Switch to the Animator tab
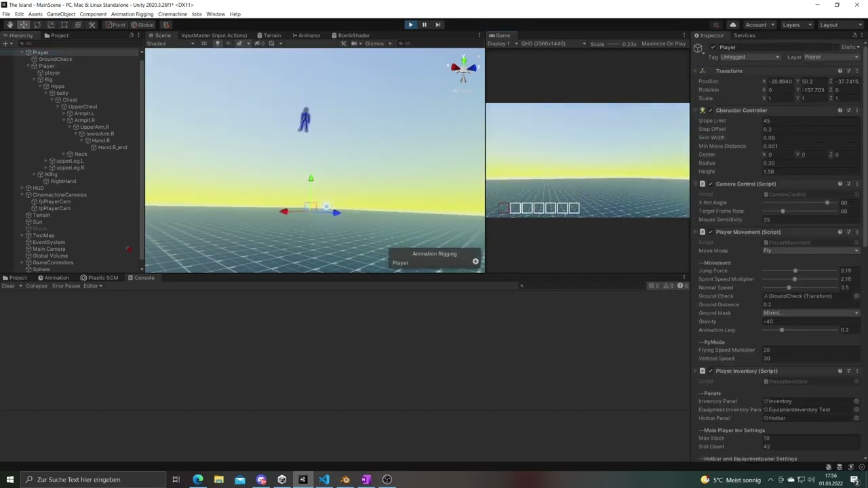Viewport: 868px width, 488px height. (x=308, y=35)
